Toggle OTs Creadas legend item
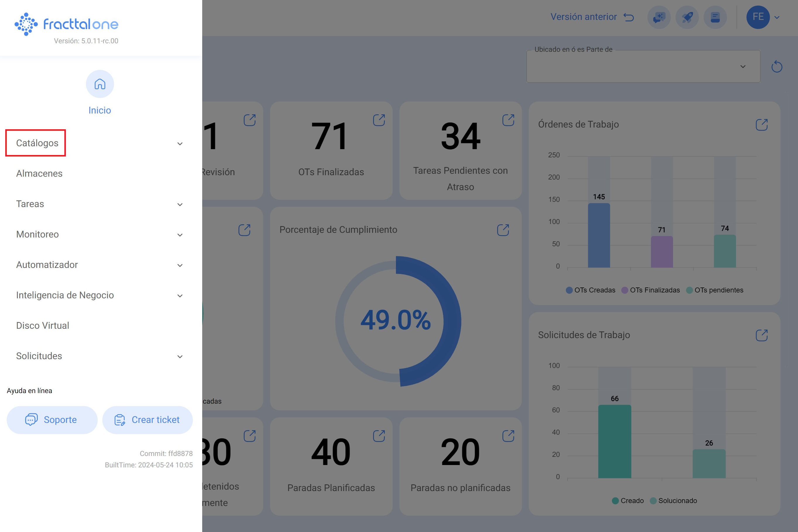 pos(590,290)
